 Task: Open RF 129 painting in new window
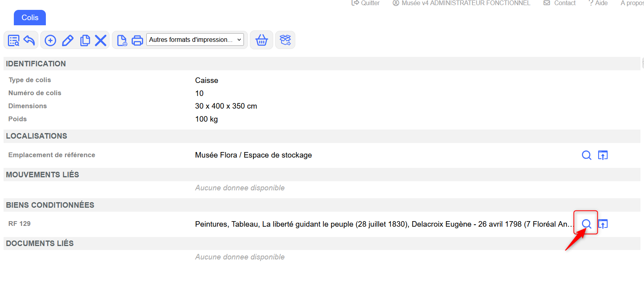coord(602,224)
